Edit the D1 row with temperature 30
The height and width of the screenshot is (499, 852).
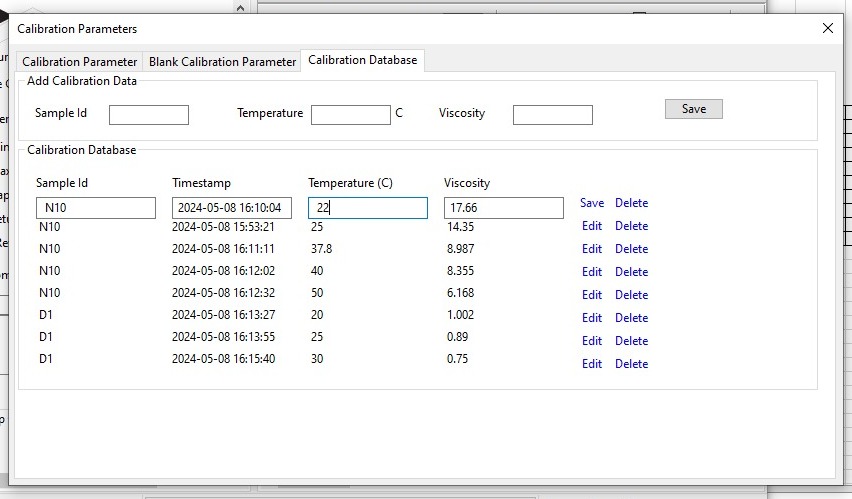pos(592,364)
